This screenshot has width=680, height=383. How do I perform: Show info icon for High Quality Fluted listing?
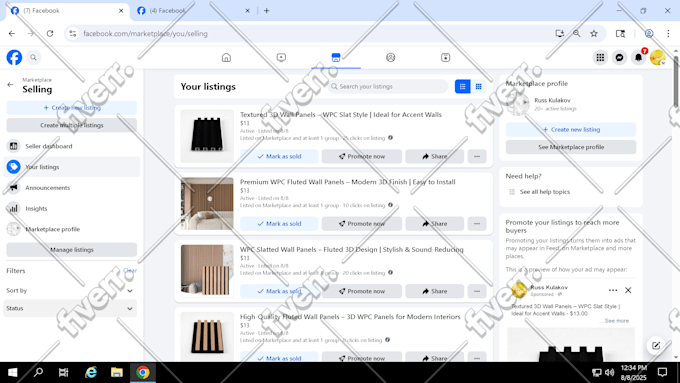pos(387,340)
